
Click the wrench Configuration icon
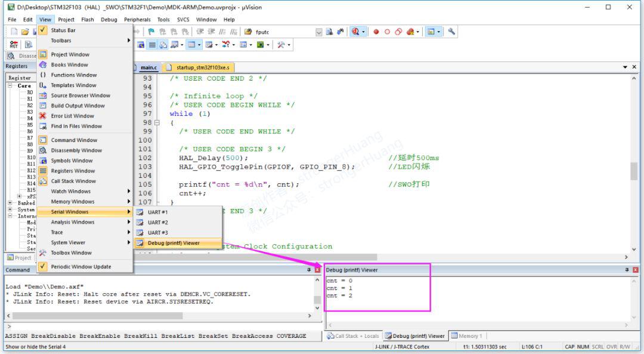pyautogui.click(x=451, y=32)
